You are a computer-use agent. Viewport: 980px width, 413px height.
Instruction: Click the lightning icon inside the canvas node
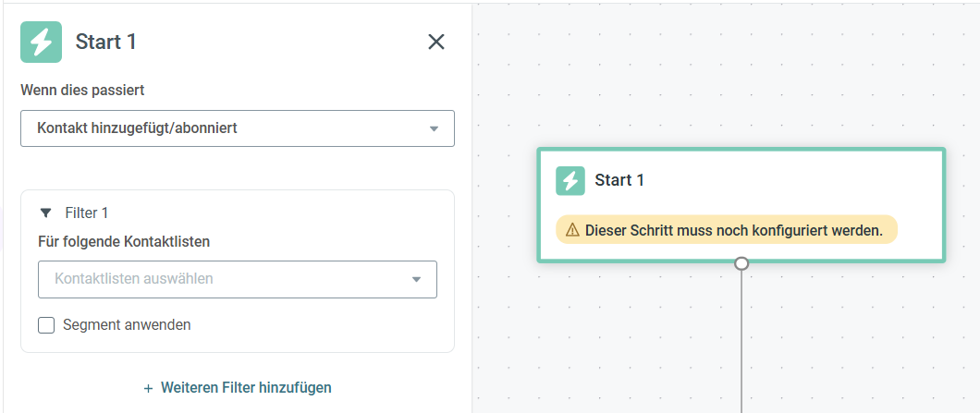(570, 180)
